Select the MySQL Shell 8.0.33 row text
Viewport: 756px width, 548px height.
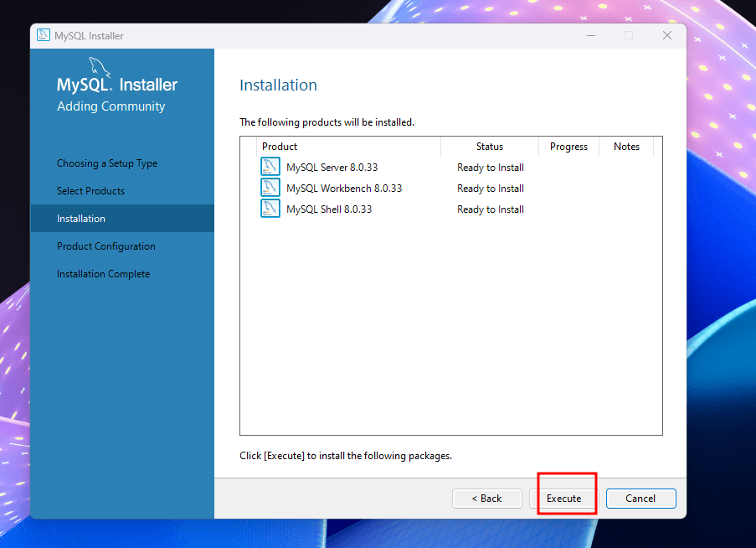329,209
